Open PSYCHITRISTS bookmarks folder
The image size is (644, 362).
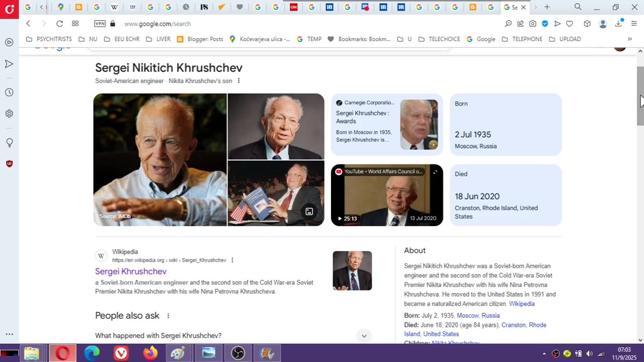(49, 39)
